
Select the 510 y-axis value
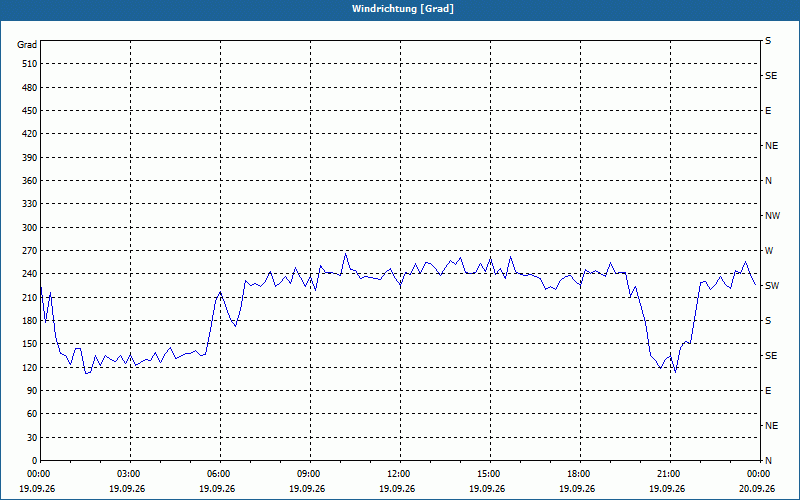tap(29, 64)
